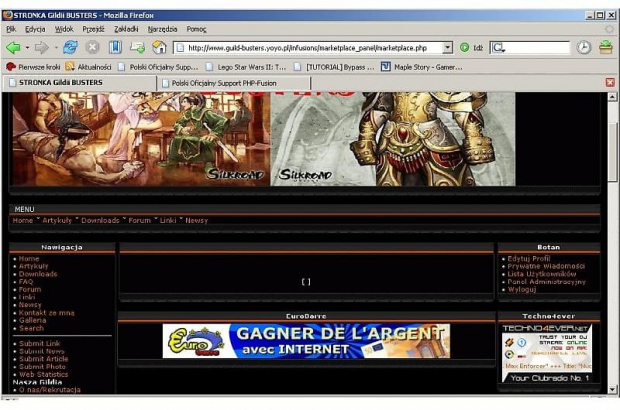Screen dimensions: 620x410
Task: Open Search in the Nawigacja panel
Action: point(31,328)
